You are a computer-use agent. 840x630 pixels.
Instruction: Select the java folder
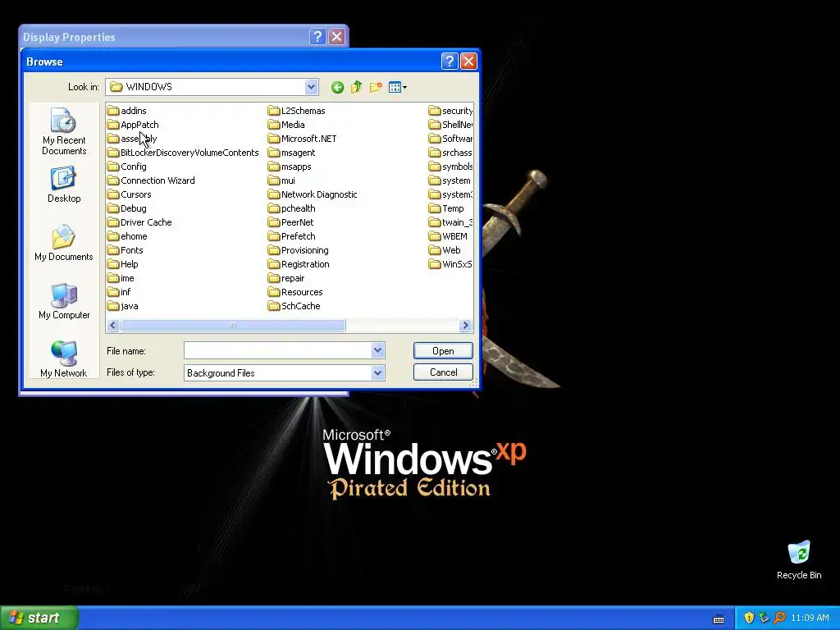pos(123,306)
